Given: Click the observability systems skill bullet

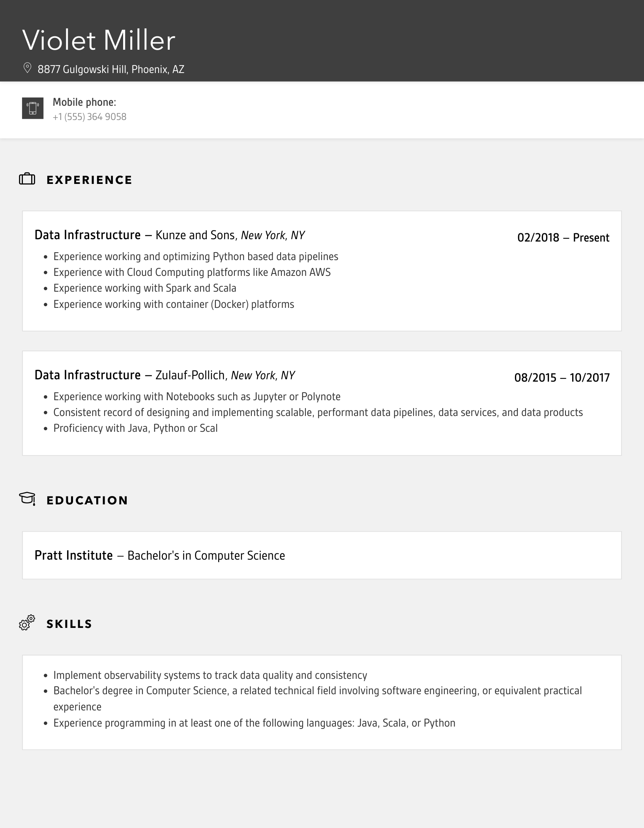Looking at the screenshot, I should 210,675.
